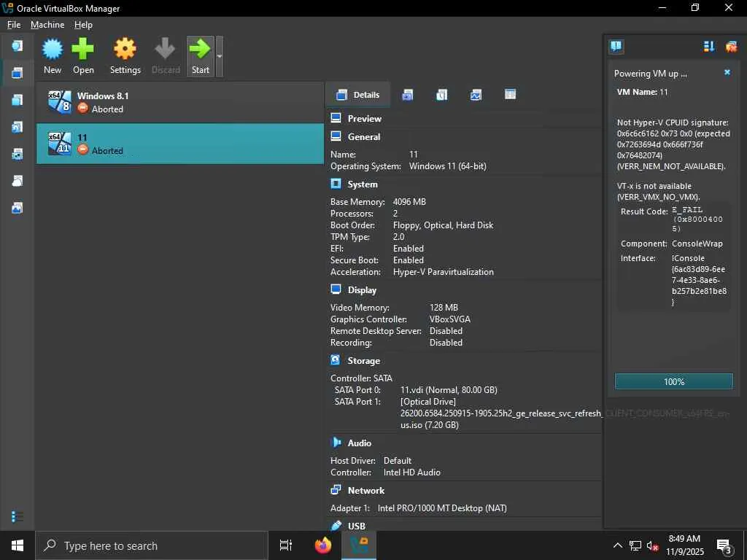The width and height of the screenshot is (747, 560).
Task: Toggle notification sort order icon
Action: coord(709,46)
